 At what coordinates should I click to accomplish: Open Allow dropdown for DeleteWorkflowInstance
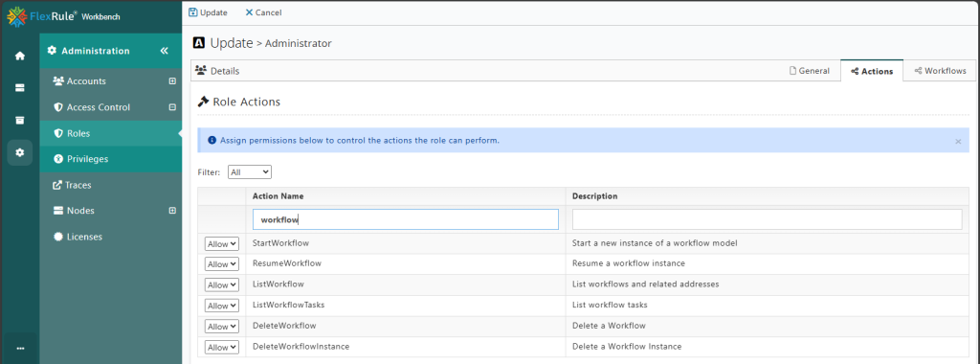tap(222, 347)
